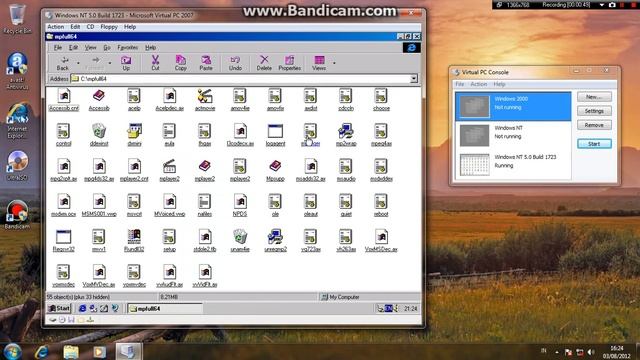Click the guest Start button

click(59, 309)
